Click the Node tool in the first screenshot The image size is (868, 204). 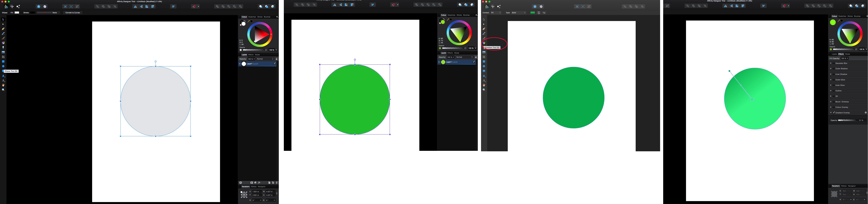(x=3, y=24)
